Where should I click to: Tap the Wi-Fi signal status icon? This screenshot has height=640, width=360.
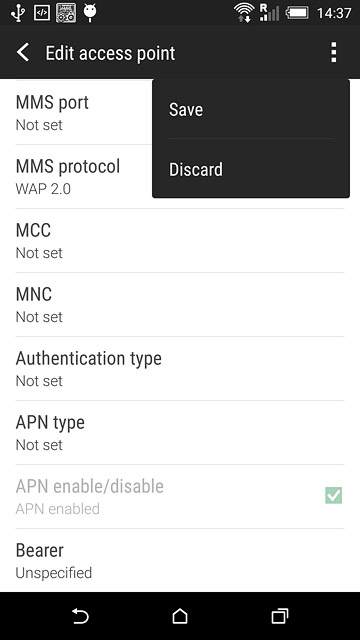coord(244,13)
